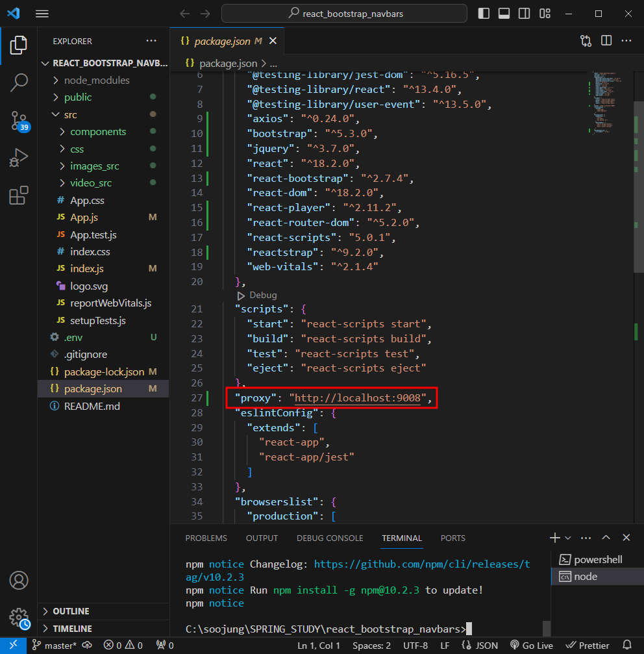Click the Prettier status bar item
Viewport: 644px width, 654px height.
588,646
